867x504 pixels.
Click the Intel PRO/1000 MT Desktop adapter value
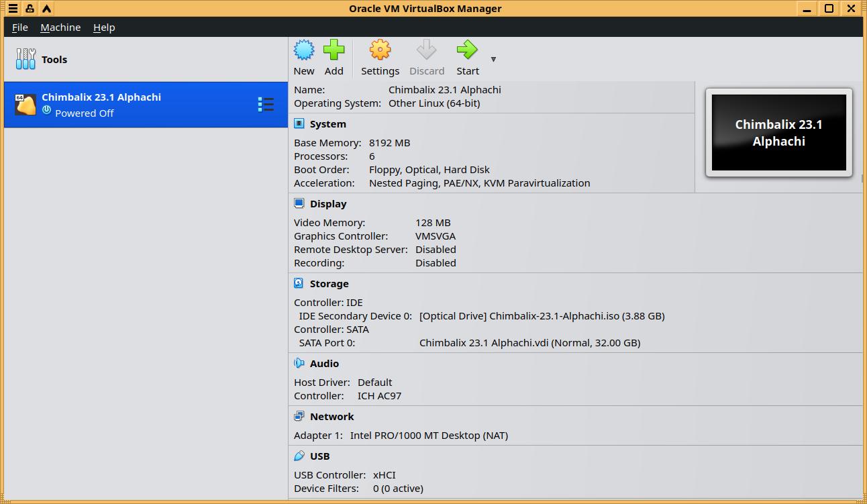point(429,436)
